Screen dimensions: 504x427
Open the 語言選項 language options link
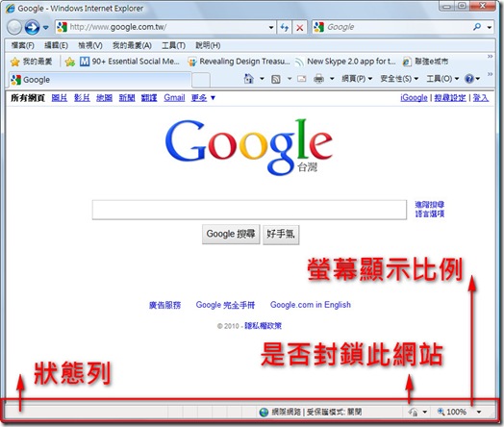[x=430, y=213]
